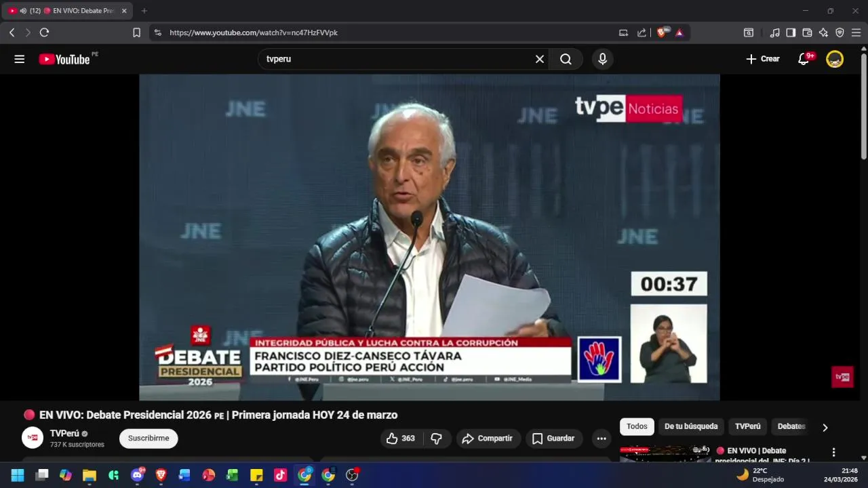Mute the tab via speaker icon

[23, 11]
